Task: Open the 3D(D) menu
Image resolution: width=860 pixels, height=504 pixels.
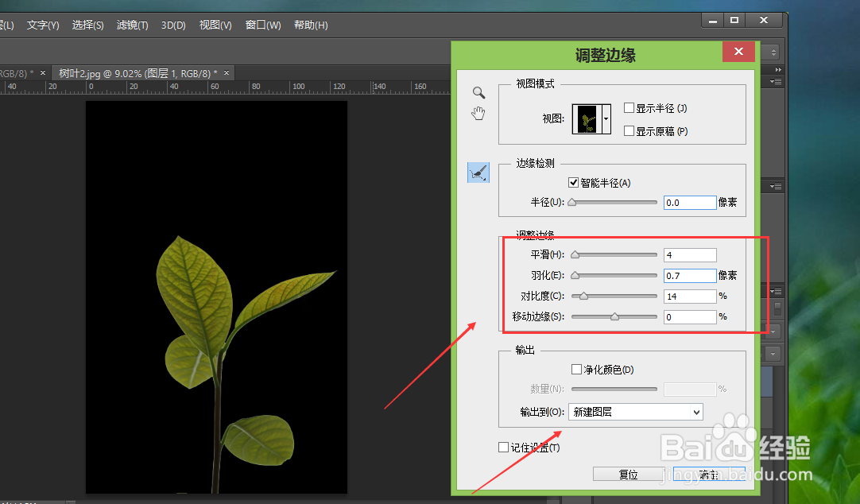Action: click(173, 25)
